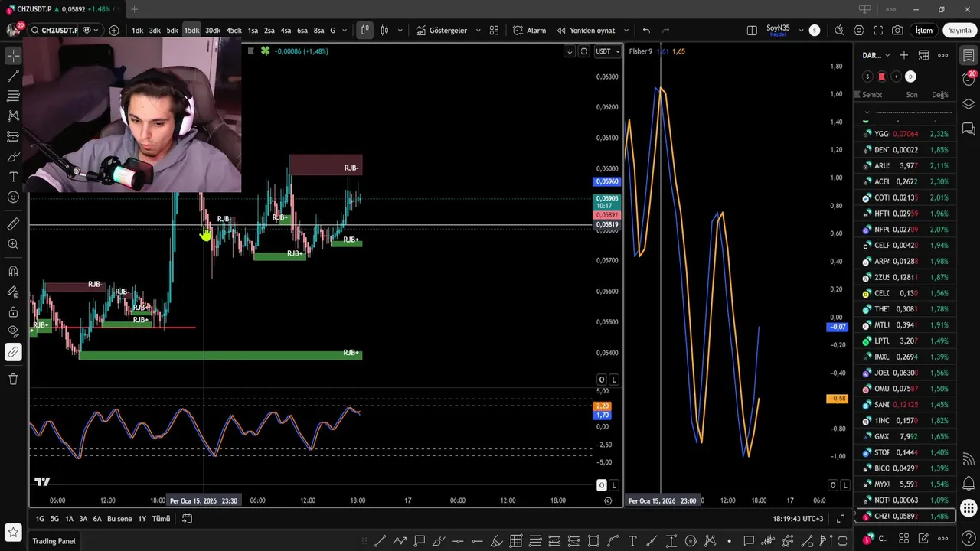Toggle lock all drawings

[x=13, y=311]
